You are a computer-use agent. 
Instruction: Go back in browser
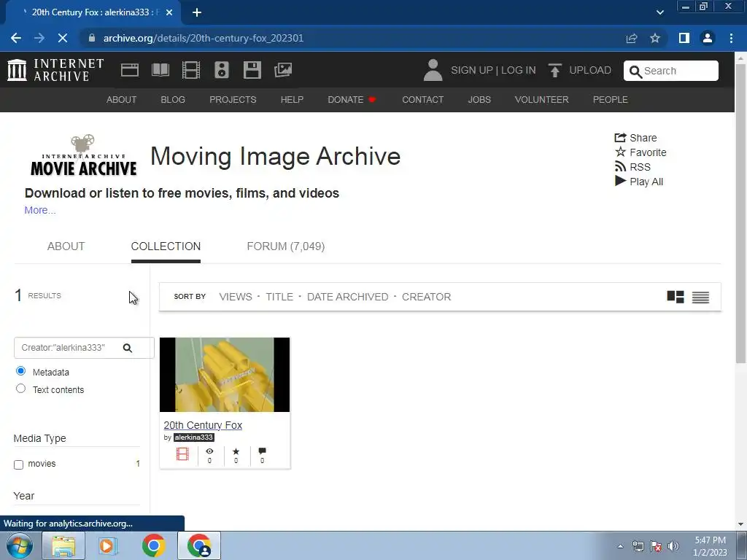point(16,38)
